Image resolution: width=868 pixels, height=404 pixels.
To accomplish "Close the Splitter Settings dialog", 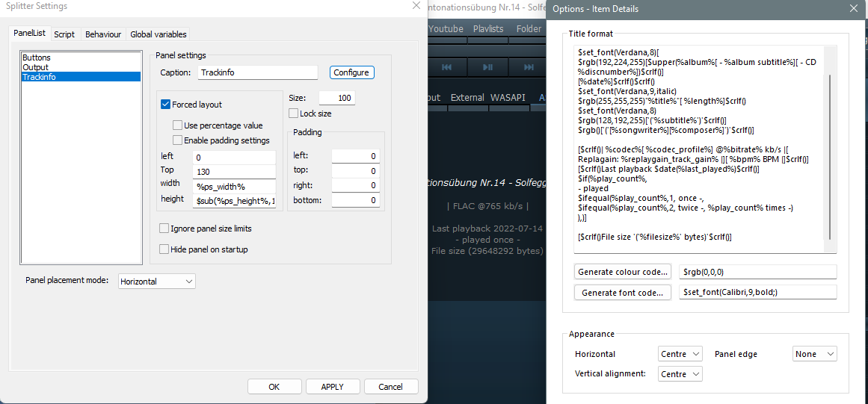I will click(x=416, y=6).
